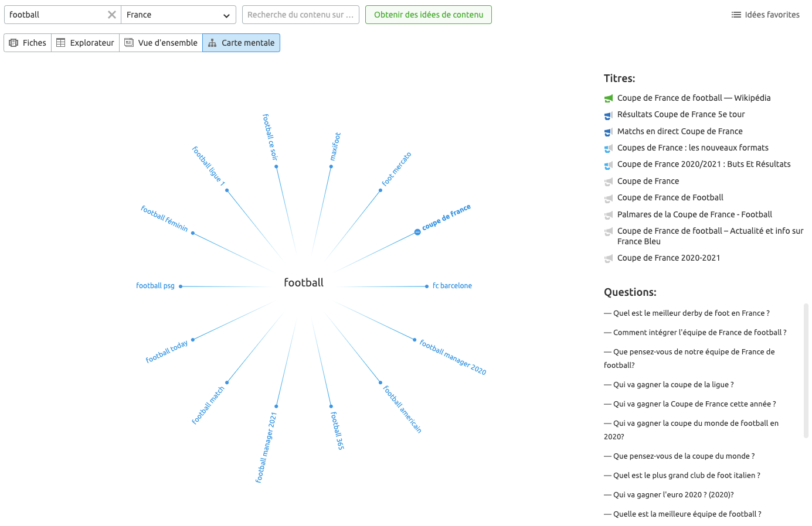The image size is (812, 526).
Task: Click the Explorateur table grid icon
Action: pos(60,42)
